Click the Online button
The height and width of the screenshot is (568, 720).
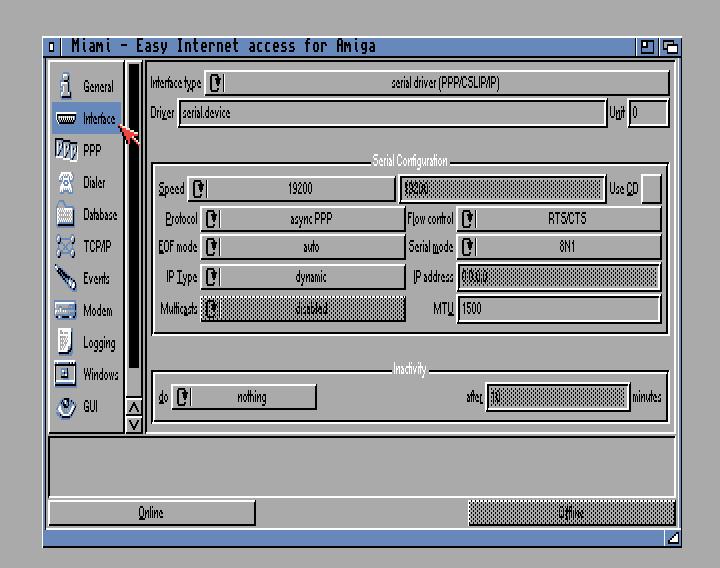point(151,513)
